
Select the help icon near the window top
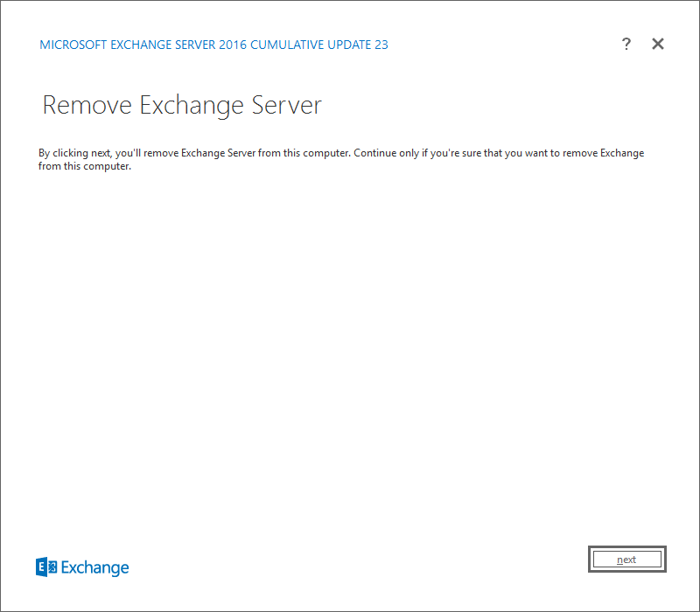pyautogui.click(x=626, y=44)
